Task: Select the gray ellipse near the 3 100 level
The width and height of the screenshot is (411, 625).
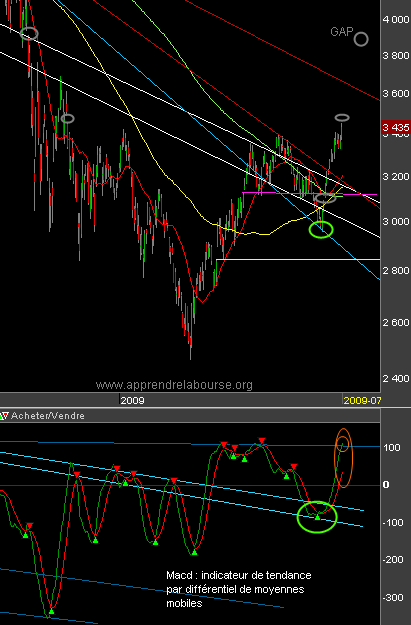Action: point(324,198)
